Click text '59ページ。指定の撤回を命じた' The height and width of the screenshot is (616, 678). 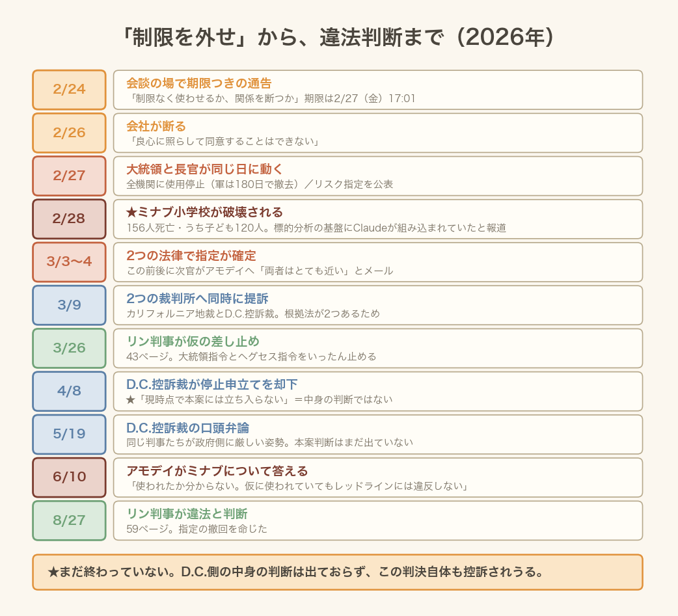(197, 529)
